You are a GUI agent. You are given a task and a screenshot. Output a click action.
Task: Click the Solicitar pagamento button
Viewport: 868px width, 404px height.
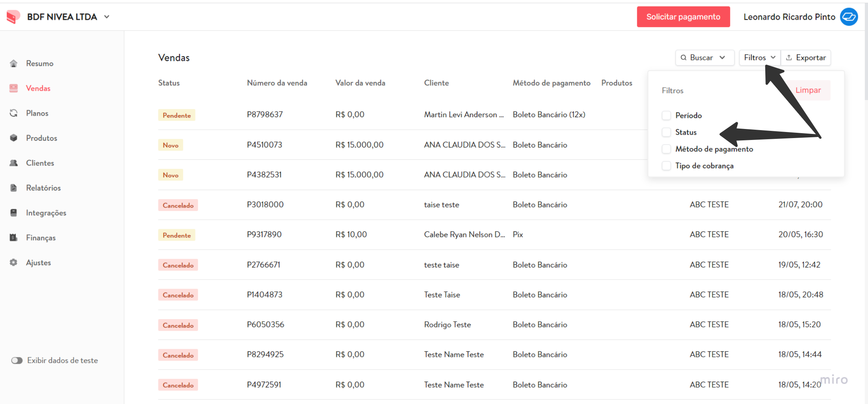click(683, 17)
